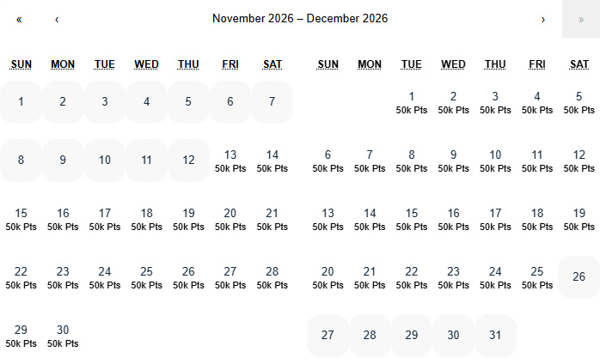Jump back one year with double-left arrow
This screenshot has height=364, width=600.
click(x=19, y=19)
